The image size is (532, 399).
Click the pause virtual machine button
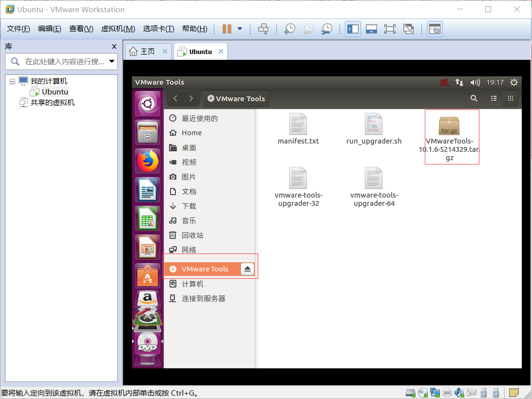click(x=227, y=29)
